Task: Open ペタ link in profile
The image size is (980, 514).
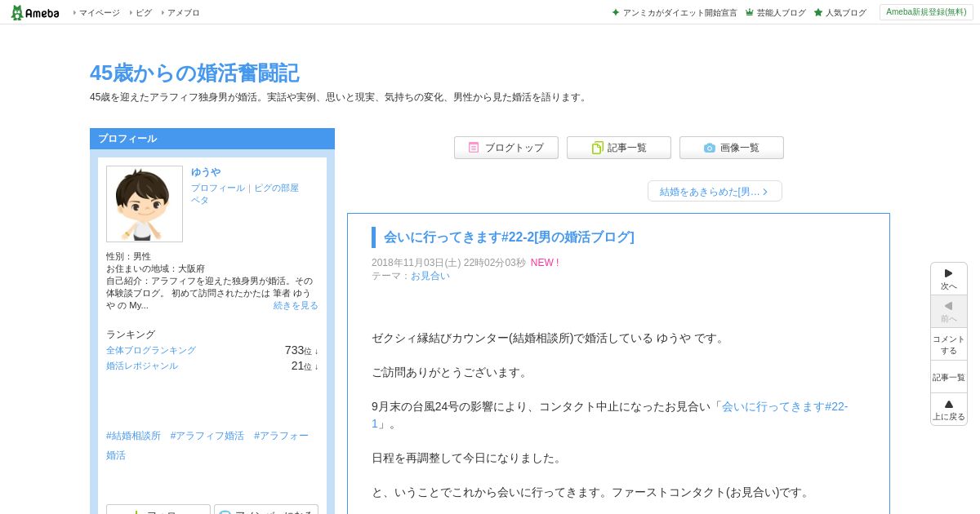Action: [x=200, y=200]
